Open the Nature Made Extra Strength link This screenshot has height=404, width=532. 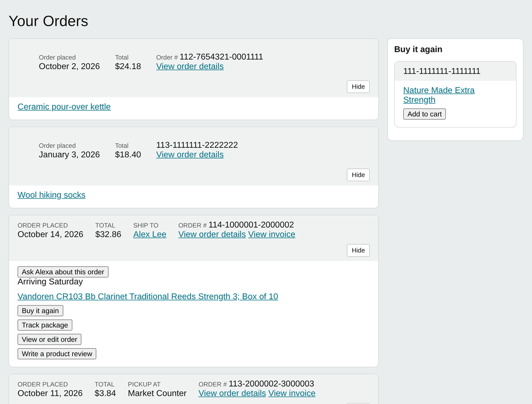pyautogui.click(x=439, y=95)
